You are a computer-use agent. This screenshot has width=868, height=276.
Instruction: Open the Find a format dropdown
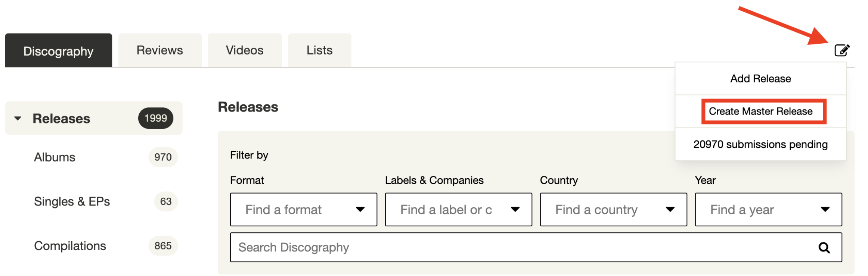[x=303, y=210]
